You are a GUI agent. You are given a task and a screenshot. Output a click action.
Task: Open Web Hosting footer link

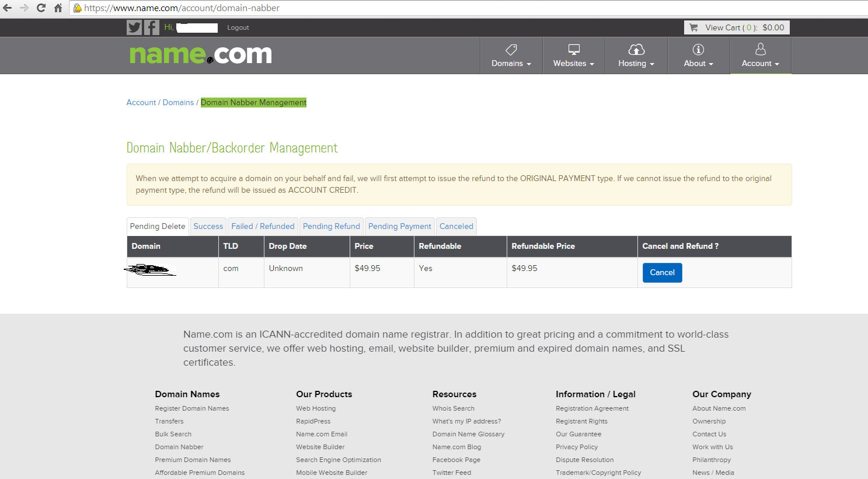click(x=316, y=408)
